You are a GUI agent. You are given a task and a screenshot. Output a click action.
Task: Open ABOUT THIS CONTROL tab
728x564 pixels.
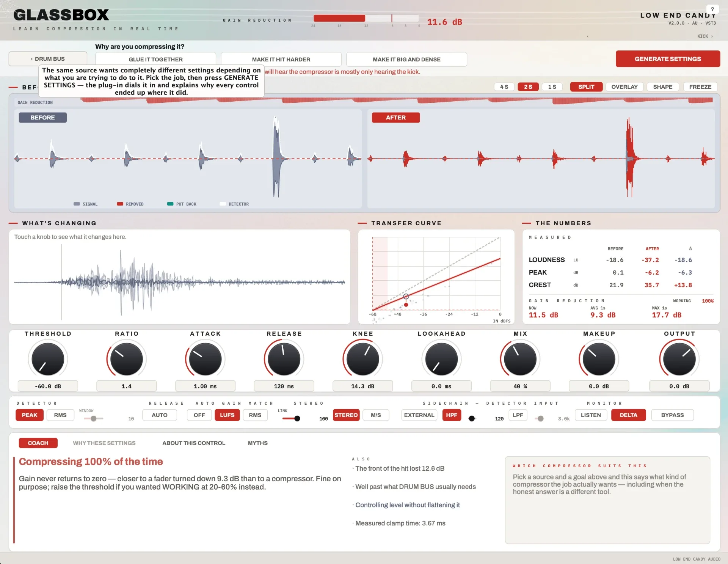coord(194,443)
